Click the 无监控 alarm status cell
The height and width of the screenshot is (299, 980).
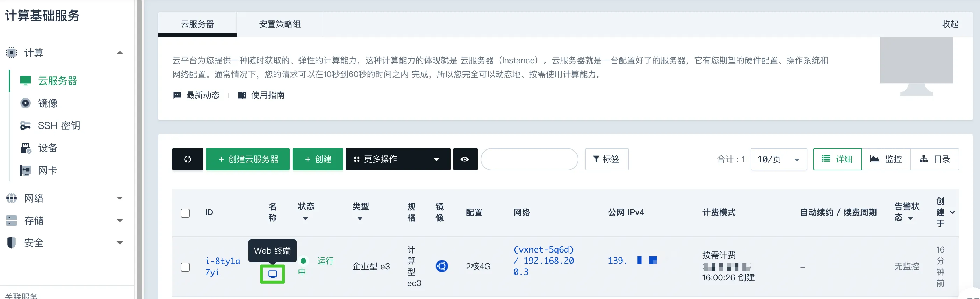pos(907,266)
